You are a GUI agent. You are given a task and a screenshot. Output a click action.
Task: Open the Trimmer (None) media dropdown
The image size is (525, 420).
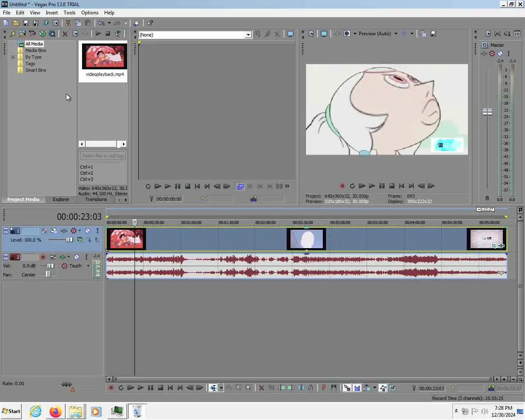tap(248, 35)
